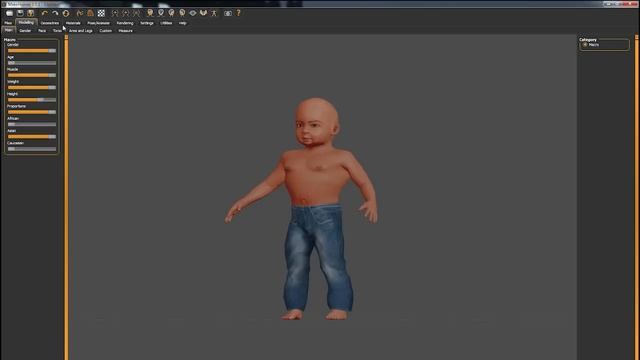Switch to the Measure sub-tab

tap(125, 31)
